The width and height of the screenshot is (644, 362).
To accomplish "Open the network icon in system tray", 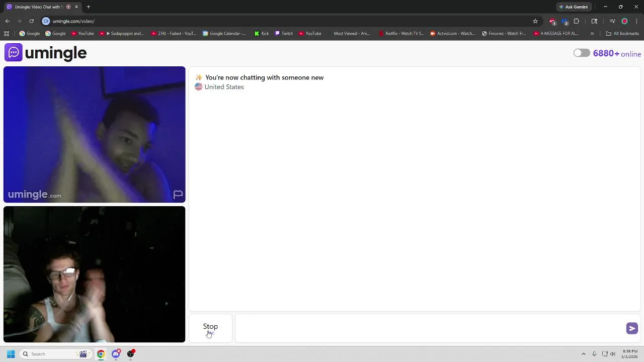I will coord(605,354).
